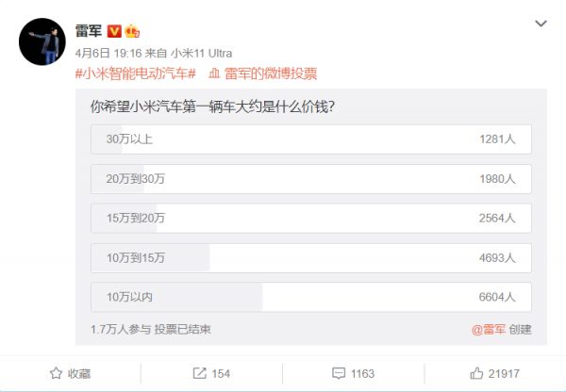Click the repost share icon
This screenshot has height=392, width=566.
[x=199, y=373]
